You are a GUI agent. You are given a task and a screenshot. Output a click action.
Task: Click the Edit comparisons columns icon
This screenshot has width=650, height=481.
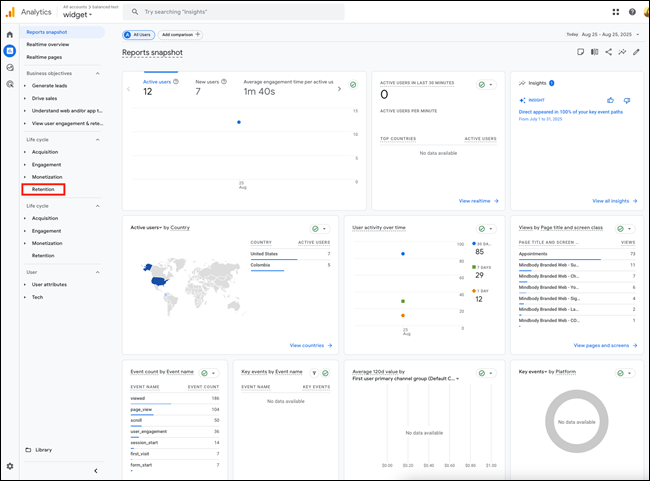click(x=594, y=52)
